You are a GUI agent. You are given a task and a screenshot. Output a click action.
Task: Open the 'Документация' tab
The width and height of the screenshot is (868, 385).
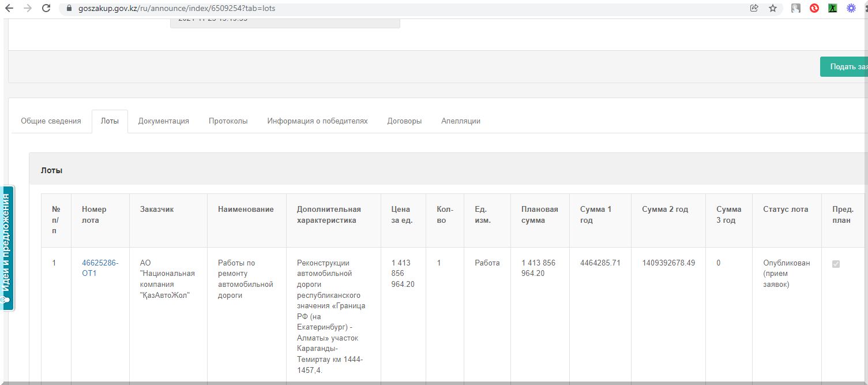click(x=164, y=121)
